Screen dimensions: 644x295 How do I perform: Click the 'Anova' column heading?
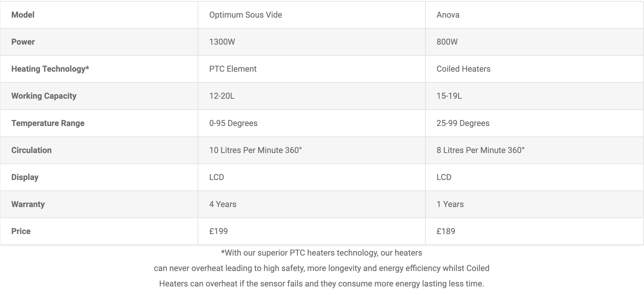click(448, 15)
